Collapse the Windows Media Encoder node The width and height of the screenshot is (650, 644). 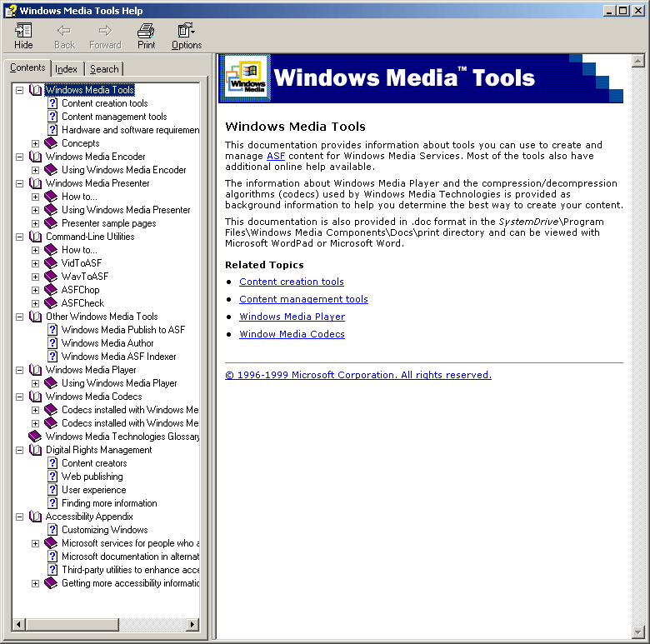(19, 157)
